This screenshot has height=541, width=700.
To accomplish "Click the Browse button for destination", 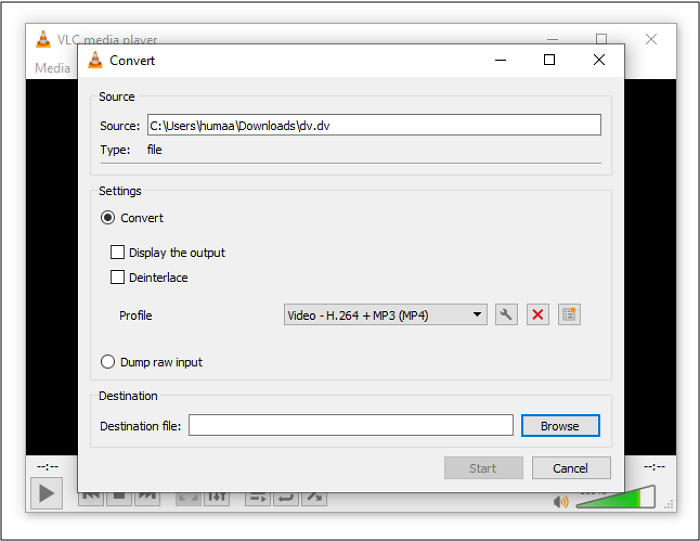I will 560,426.
